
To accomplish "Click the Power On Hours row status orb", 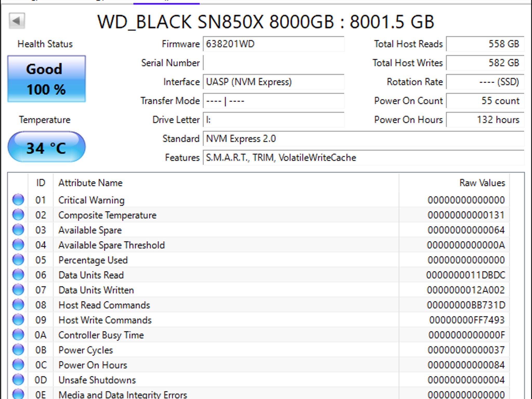I will coord(18,365).
